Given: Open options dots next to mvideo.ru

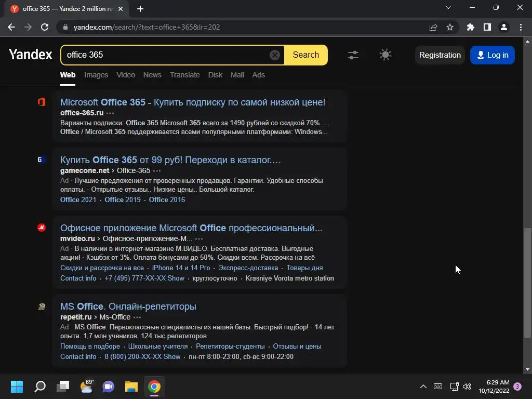Looking at the screenshot, I should [x=199, y=239].
